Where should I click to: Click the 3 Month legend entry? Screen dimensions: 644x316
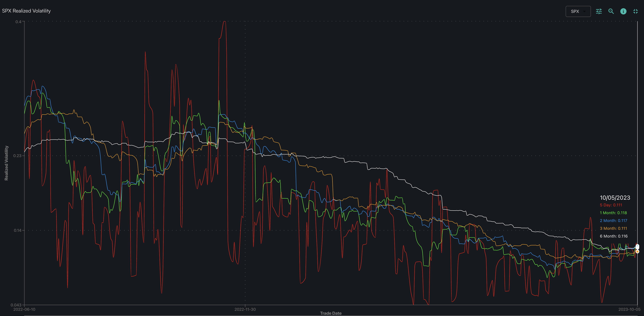point(613,228)
